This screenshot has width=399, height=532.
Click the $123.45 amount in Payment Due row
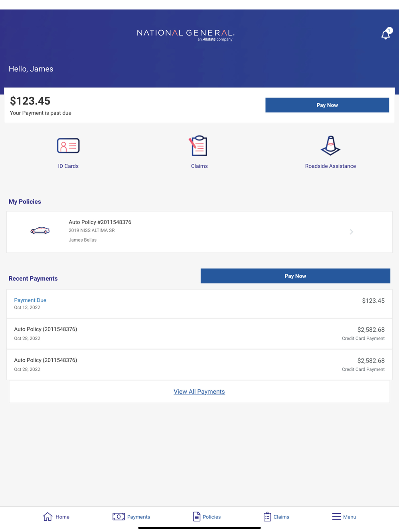pos(373,301)
